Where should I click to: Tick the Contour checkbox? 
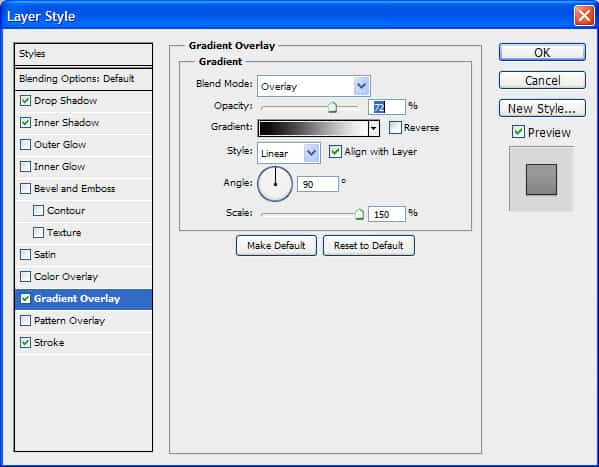pyautogui.click(x=38, y=211)
